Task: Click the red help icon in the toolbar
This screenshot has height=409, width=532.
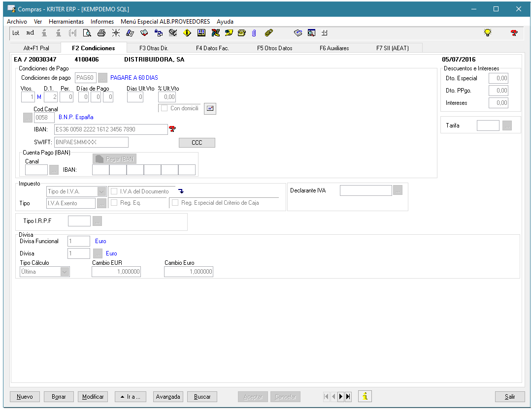Action: [514, 33]
